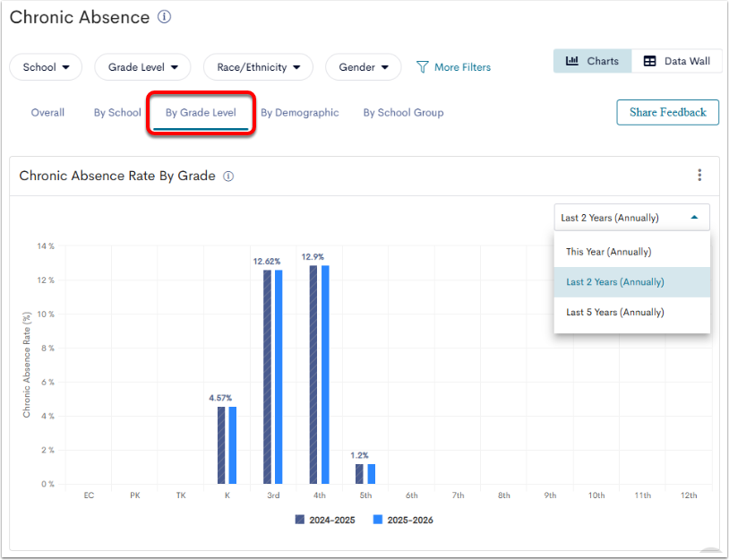
Task: Click the PK axis label
Action: 135,495
